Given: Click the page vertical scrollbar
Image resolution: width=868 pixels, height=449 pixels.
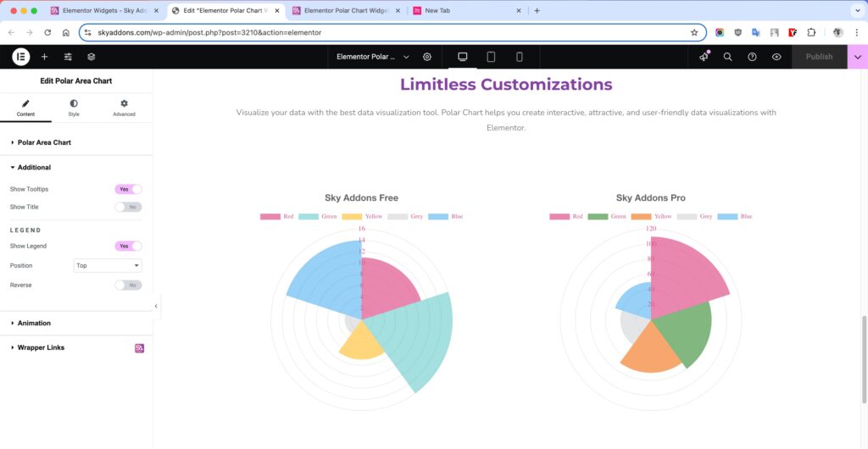Looking at the screenshot, I should pos(864,359).
